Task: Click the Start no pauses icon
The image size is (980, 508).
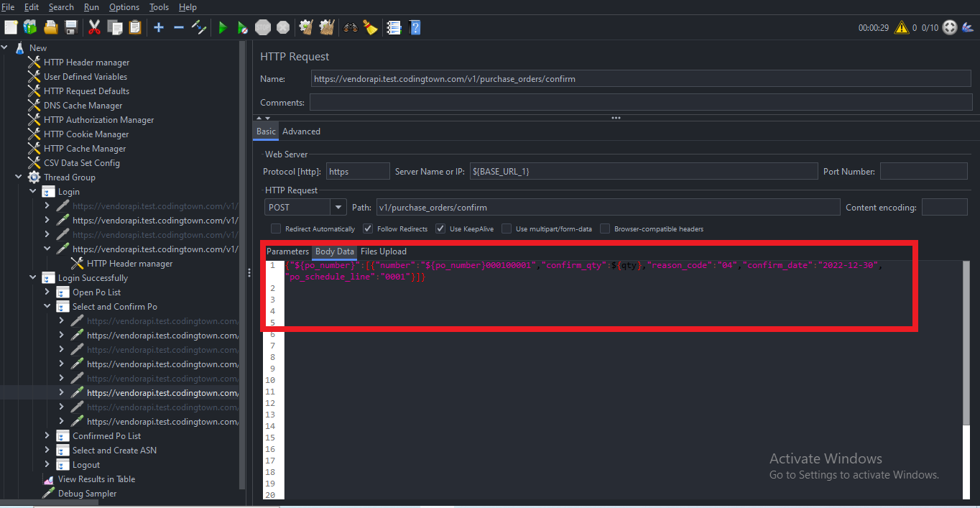Action: (243, 27)
